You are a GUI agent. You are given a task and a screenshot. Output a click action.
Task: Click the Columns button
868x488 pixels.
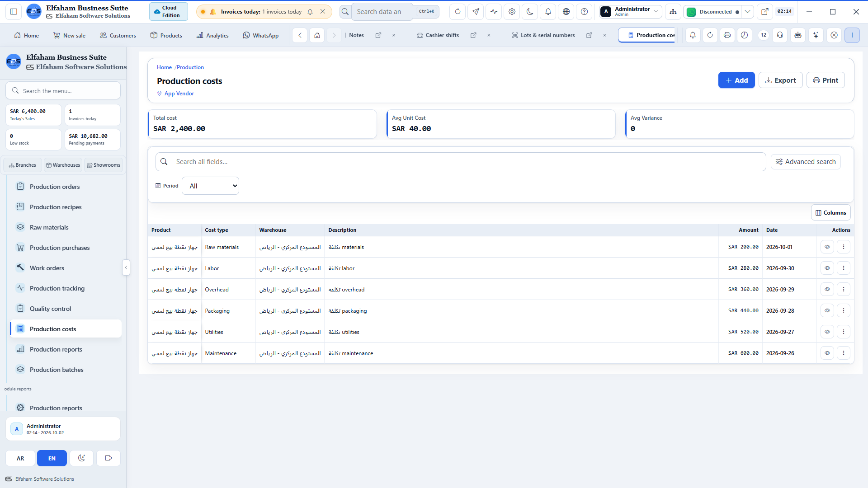[830, 213]
